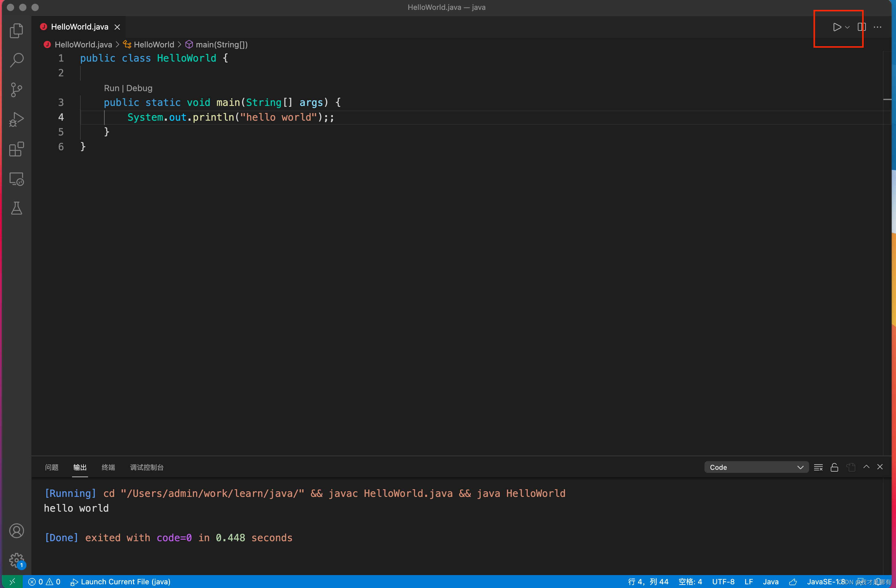Open the Search view icon
The height and width of the screenshot is (588, 896).
tap(16, 60)
